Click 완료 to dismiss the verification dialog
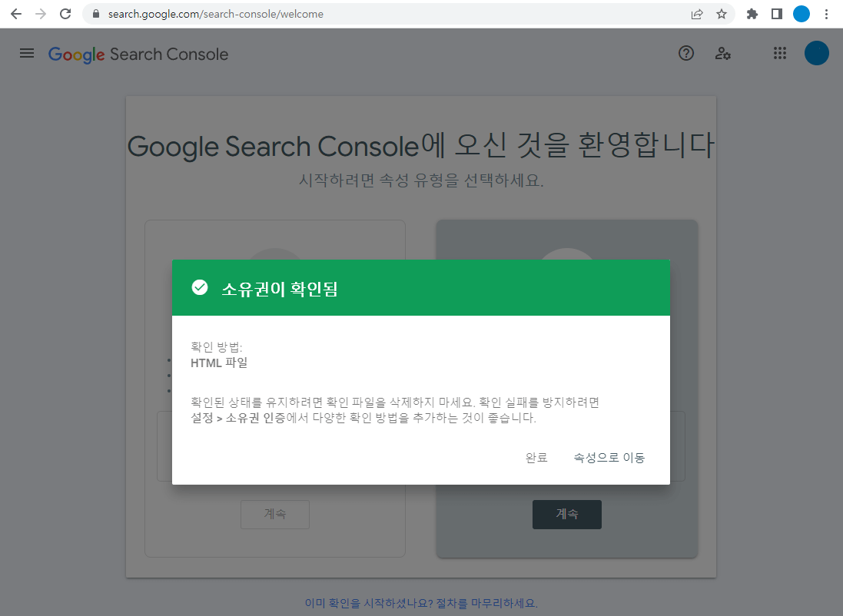 pos(536,457)
